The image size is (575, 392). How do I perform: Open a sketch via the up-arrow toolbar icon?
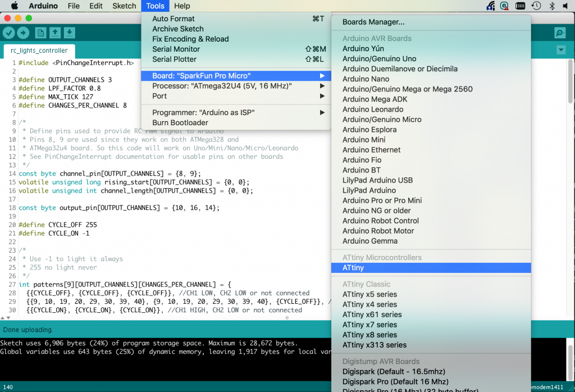(54, 33)
